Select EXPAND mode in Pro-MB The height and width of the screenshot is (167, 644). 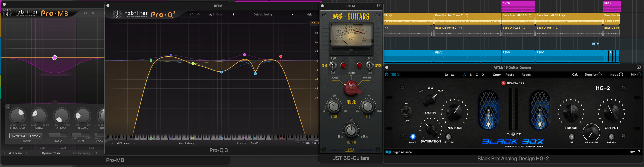point(35,136)
